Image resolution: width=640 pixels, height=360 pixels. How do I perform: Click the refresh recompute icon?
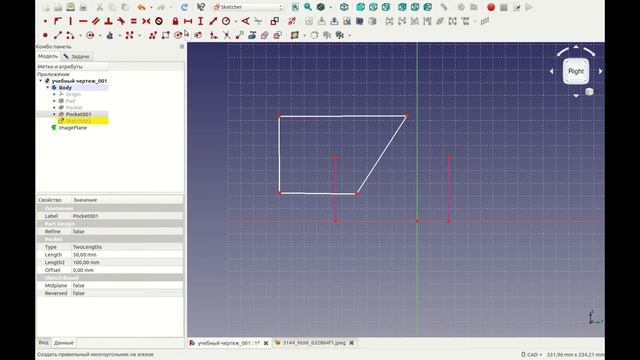point(184,7)
